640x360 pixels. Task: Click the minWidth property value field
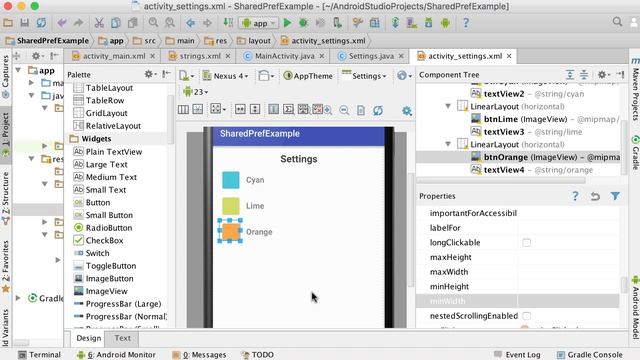point(568,301)
